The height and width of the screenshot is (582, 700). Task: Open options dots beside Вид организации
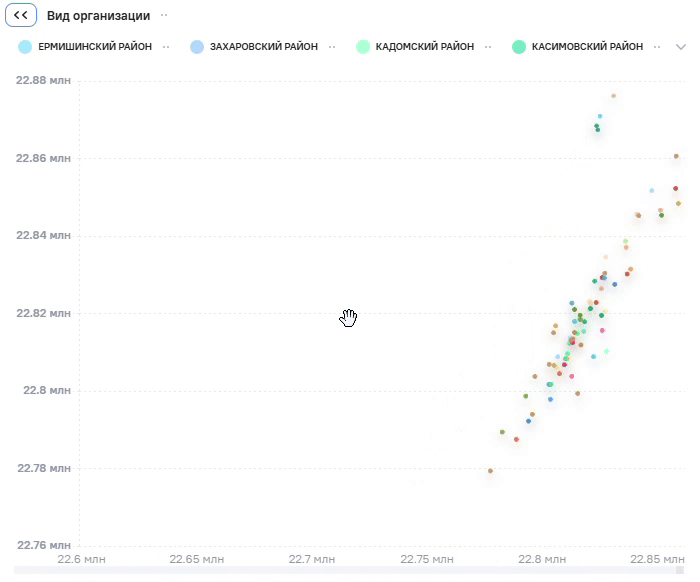[x=164, y=15]
